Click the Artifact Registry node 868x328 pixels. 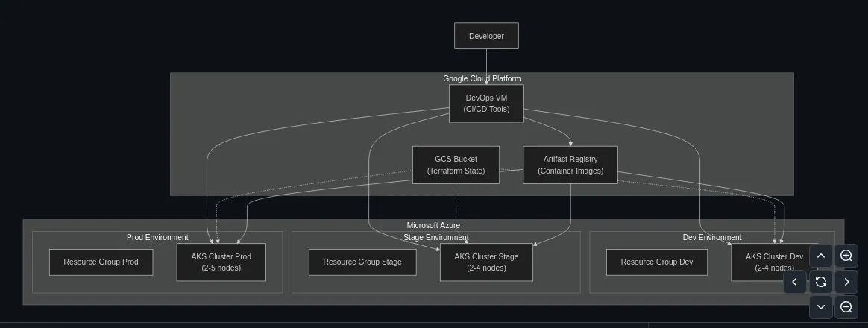click(x=570, y=165)
